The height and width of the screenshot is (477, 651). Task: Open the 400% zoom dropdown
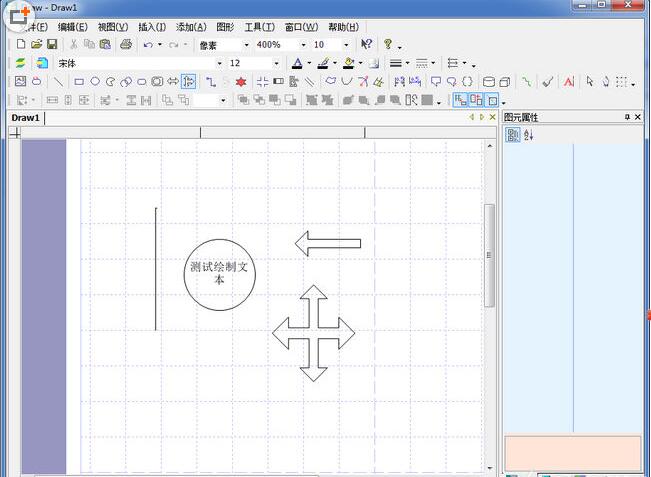[301, 45]
